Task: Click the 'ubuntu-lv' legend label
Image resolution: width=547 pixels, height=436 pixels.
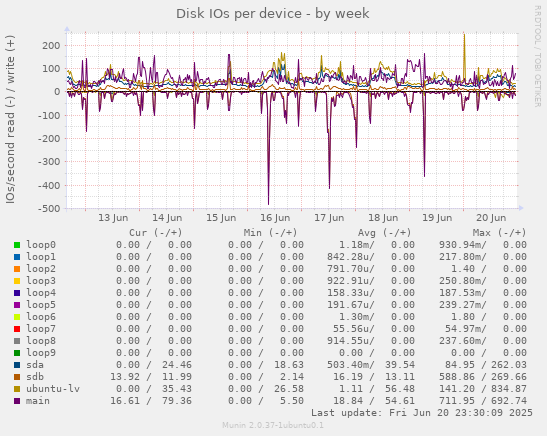Action: [53, 389]
